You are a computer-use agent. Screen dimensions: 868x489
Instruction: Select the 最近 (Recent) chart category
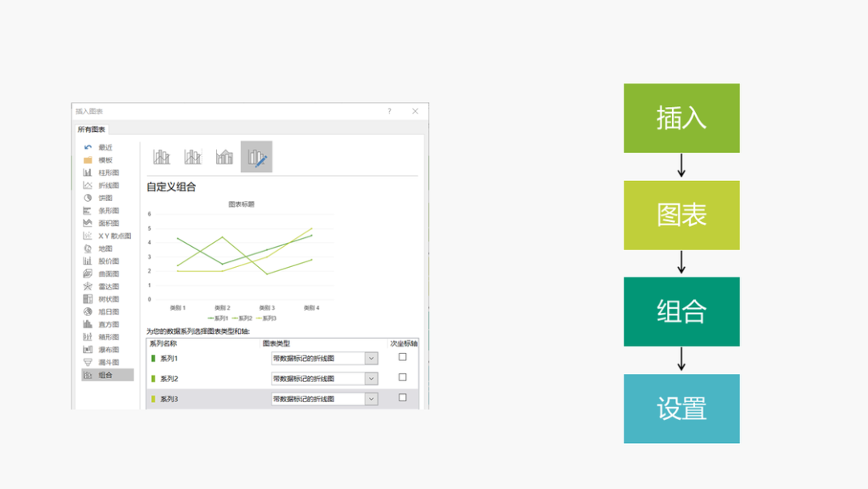coord(105,147)
